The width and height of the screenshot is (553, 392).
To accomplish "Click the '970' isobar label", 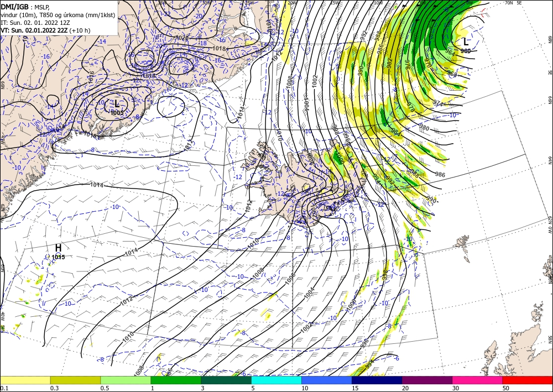I will pos(427,63).
